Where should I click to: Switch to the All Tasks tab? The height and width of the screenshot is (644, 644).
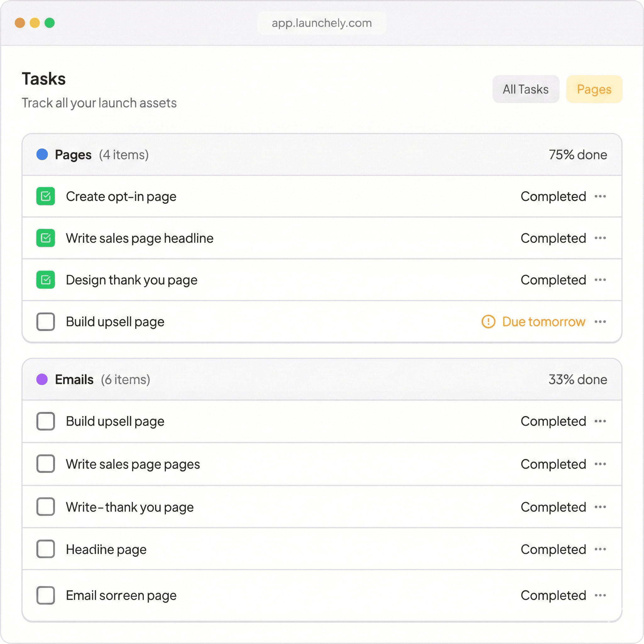(x=525, y=89)
